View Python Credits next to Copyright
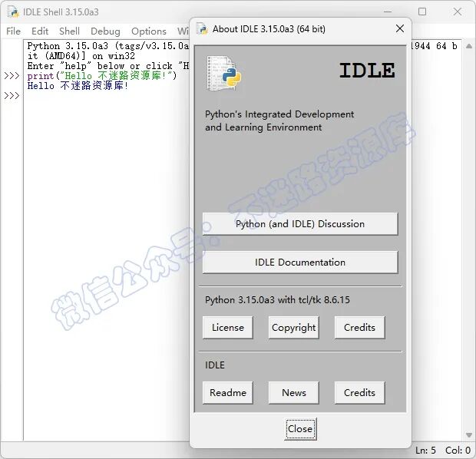Screen dimensions: 476x459 tap(359, 328)
